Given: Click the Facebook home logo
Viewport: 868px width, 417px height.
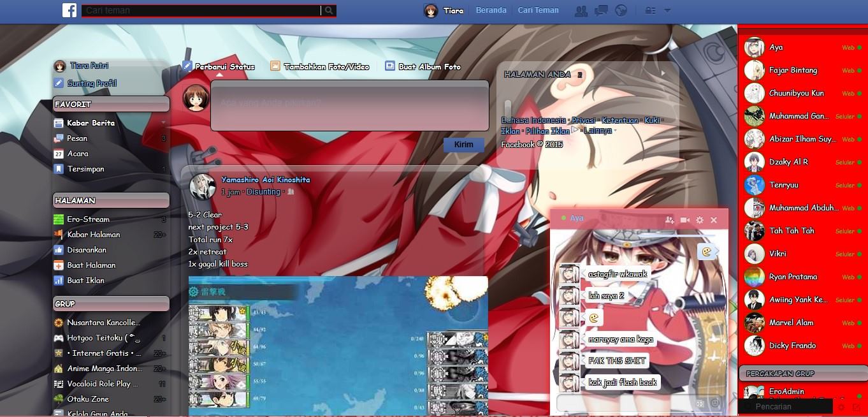Looking at the screenshot, I should pyautogui.click(x=69, y=10).
